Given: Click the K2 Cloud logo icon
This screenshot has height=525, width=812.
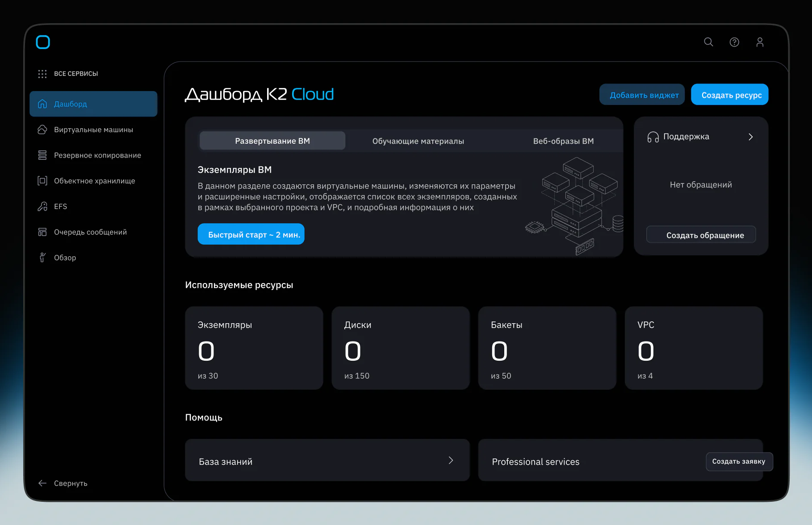Looking at the screenshot, I should pos(43,42).
